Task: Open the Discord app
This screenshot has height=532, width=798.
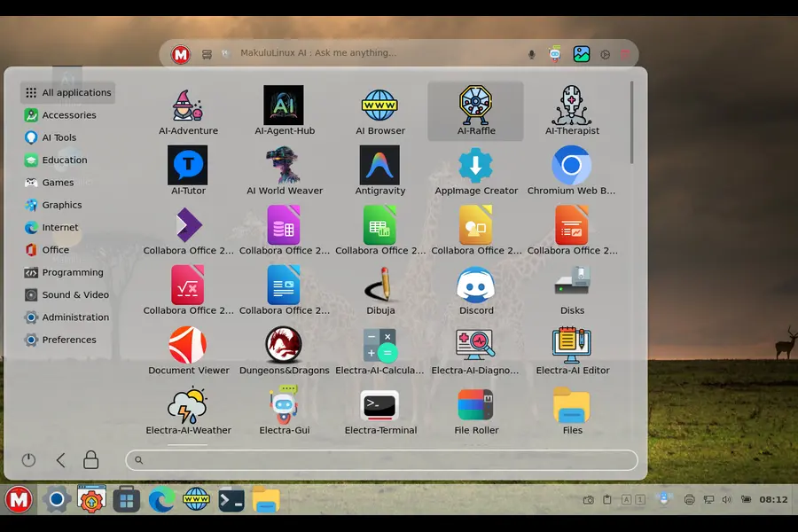Action: tap(475, 286)
